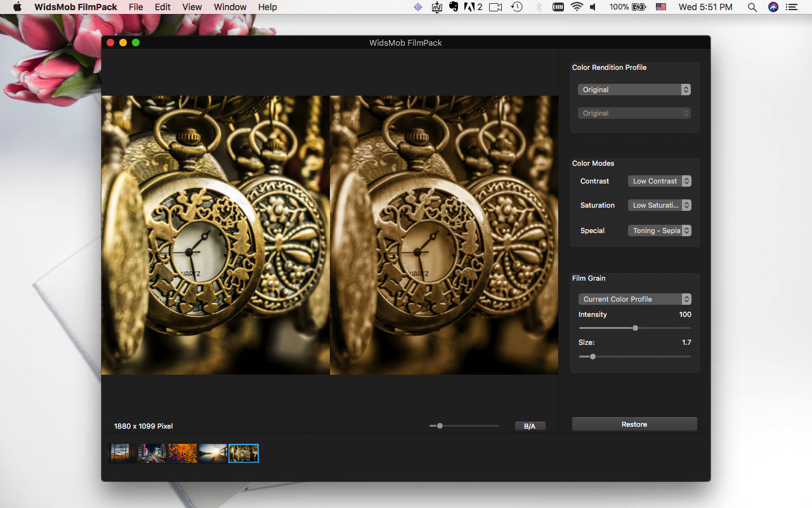The width and height of the screenshot is (812, 508).
Task: Open the Adobe menu bar icon
Action: tap(473, 7)
